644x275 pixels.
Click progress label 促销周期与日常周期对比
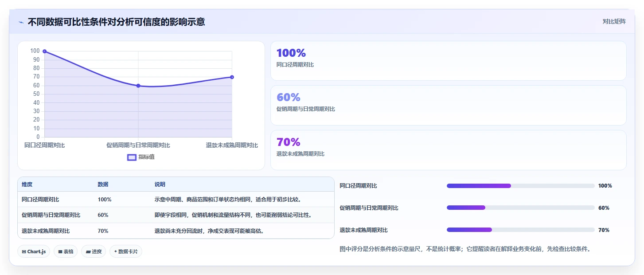pyautogui.click(x=369, y=208)
